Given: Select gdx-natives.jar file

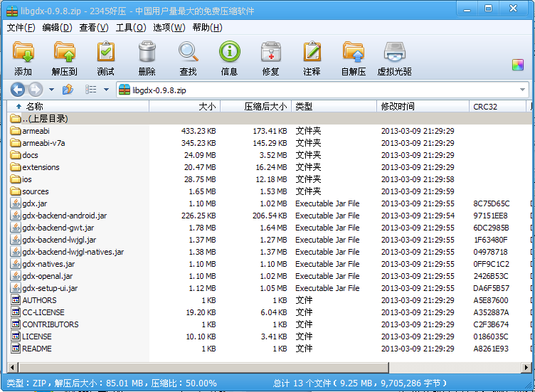Looking at the screenshot, I should click(x=48, y=264).
